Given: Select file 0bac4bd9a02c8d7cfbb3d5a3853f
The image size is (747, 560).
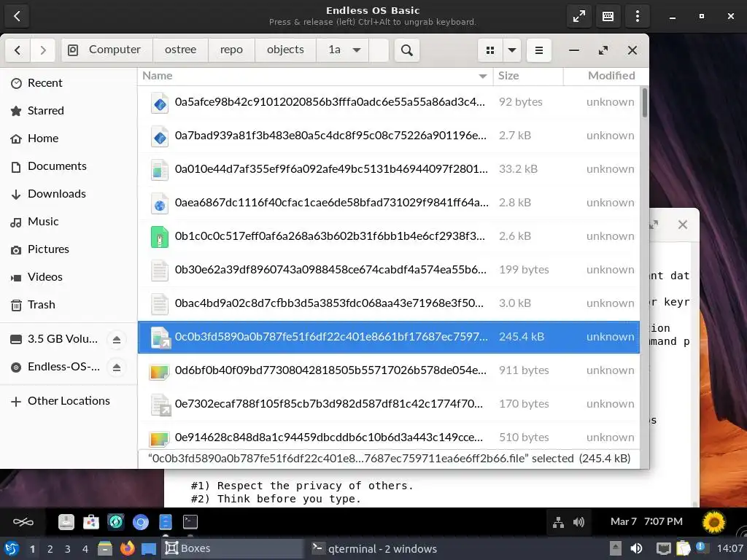Looking at the screenshot, I should 389,303.
